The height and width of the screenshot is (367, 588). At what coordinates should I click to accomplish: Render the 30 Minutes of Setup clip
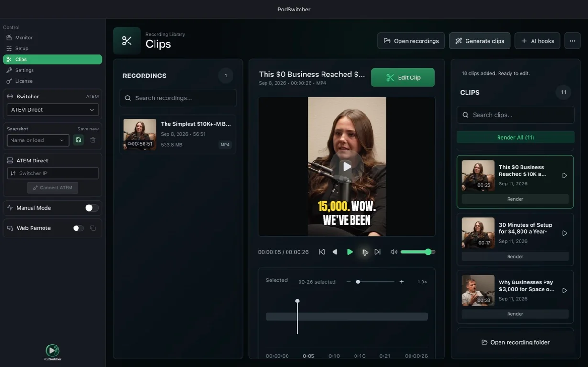[x=515, y=257]
